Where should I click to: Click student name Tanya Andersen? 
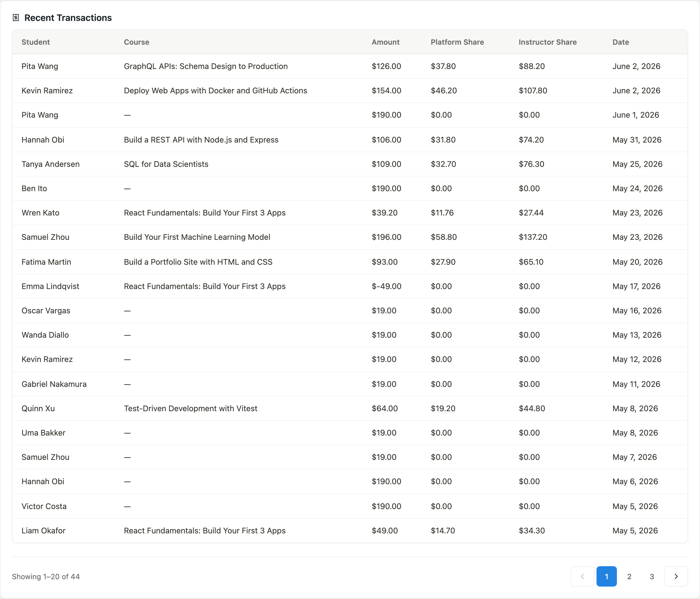click(x=51, y=164)
